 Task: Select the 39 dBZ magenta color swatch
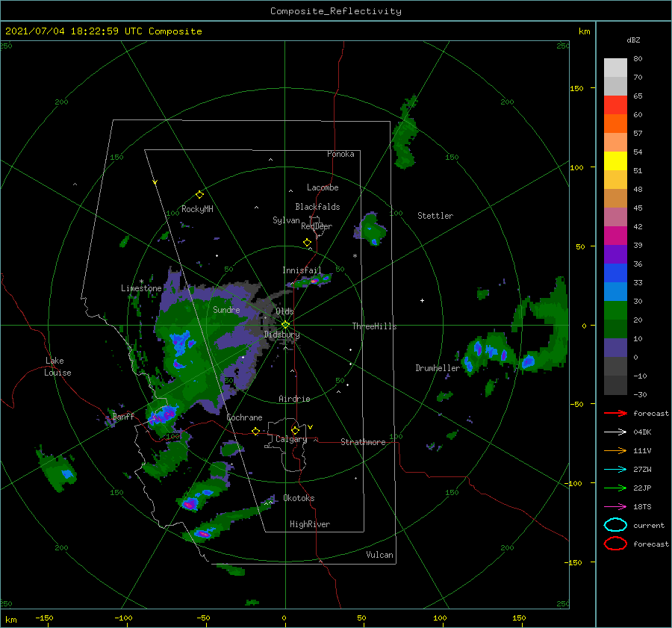pos(615,235)
